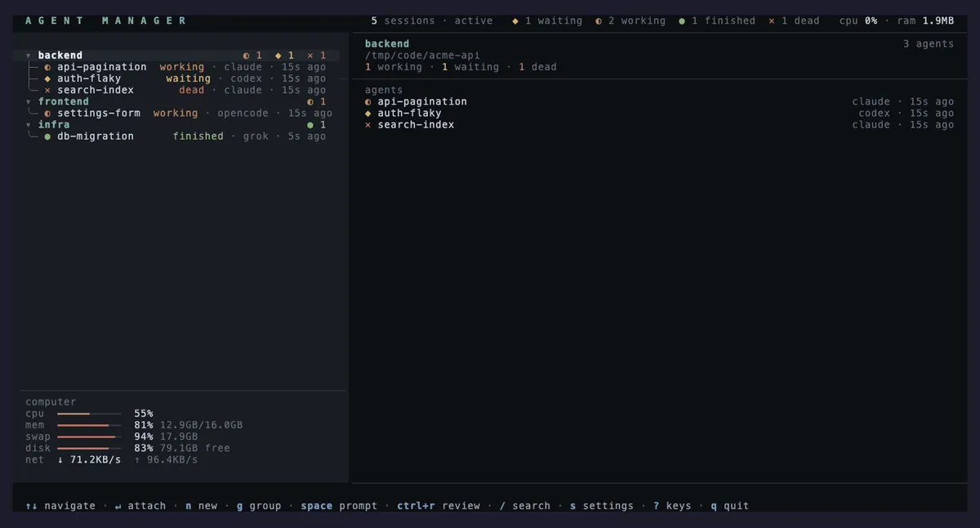Click working half-circle icon in top status bar
Screen dimensions: 980x528
599,20
